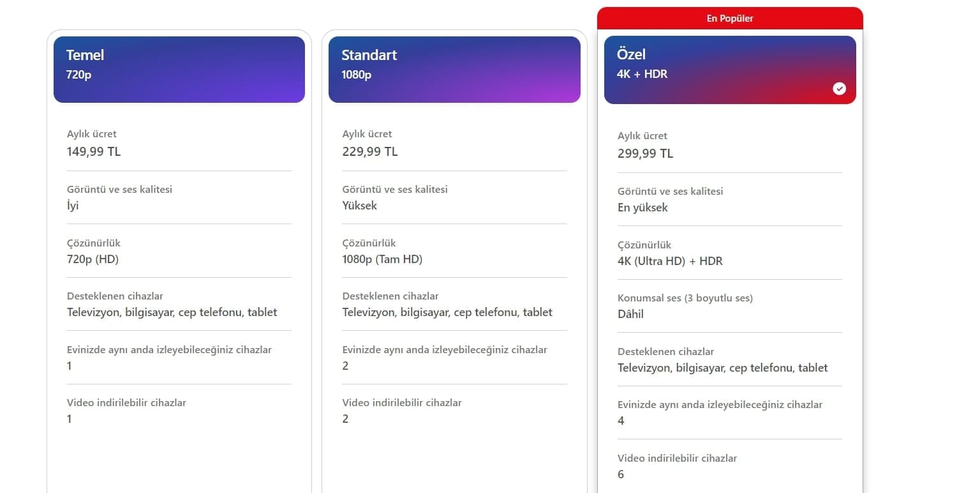Click the 720p (HD) resolution text
This screenshot has width=980, height=493.
[93, 259]
